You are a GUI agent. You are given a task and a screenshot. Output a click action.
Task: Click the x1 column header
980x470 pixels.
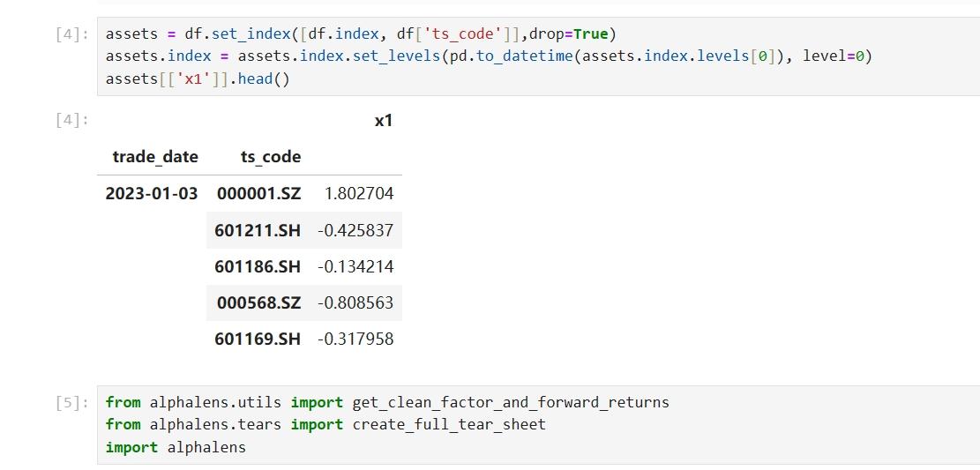coord(383,121)
